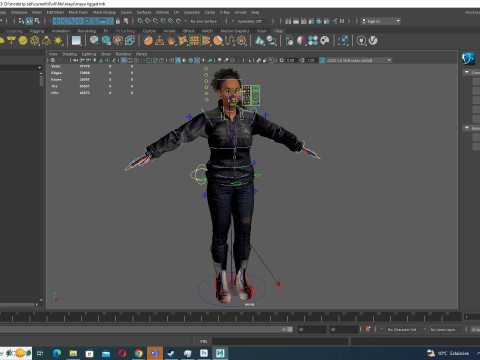Open the Deform menu
This screenshot has height=360, width=480.
162,12
